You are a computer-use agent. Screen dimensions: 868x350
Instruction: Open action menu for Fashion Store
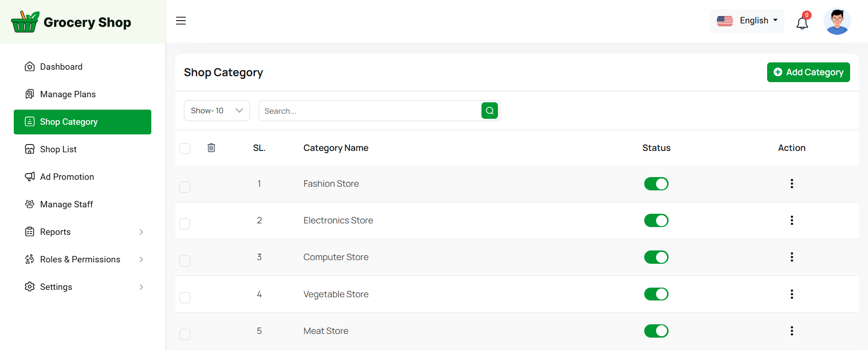point(791,183)
